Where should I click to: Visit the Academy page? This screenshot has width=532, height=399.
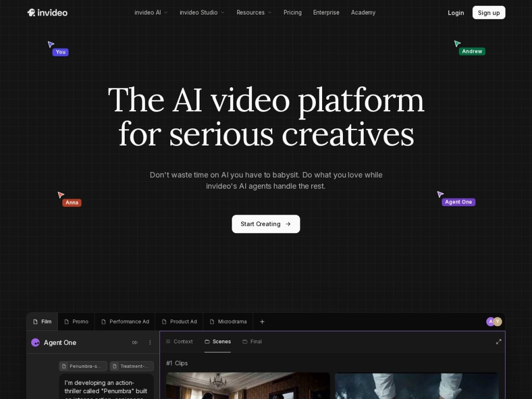pos(363,12)
